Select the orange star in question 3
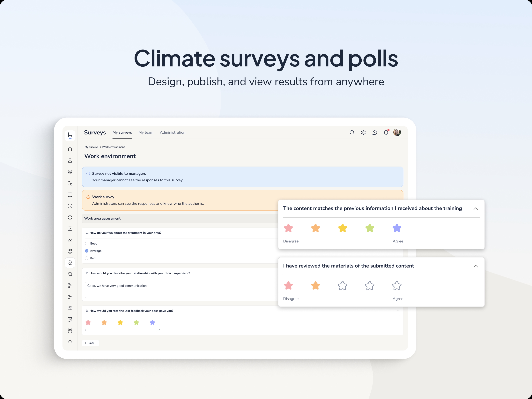532x399 pixels. (104, 322)
